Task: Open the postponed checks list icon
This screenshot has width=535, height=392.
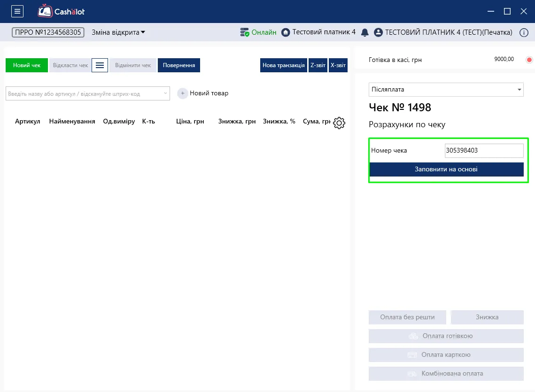Action: click(x=100, y=65)
